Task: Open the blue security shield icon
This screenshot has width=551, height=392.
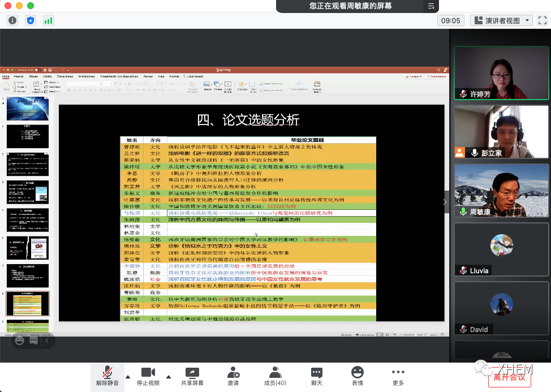Action: [31, 20]
